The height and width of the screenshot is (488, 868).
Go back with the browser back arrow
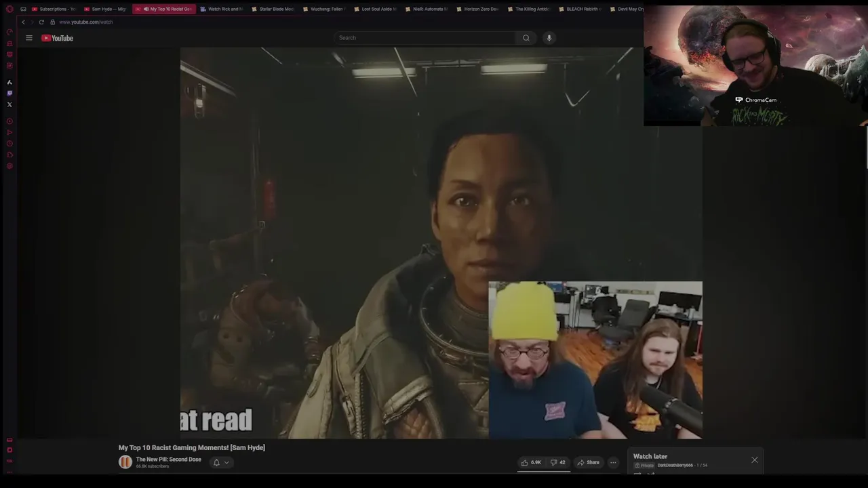23,22
